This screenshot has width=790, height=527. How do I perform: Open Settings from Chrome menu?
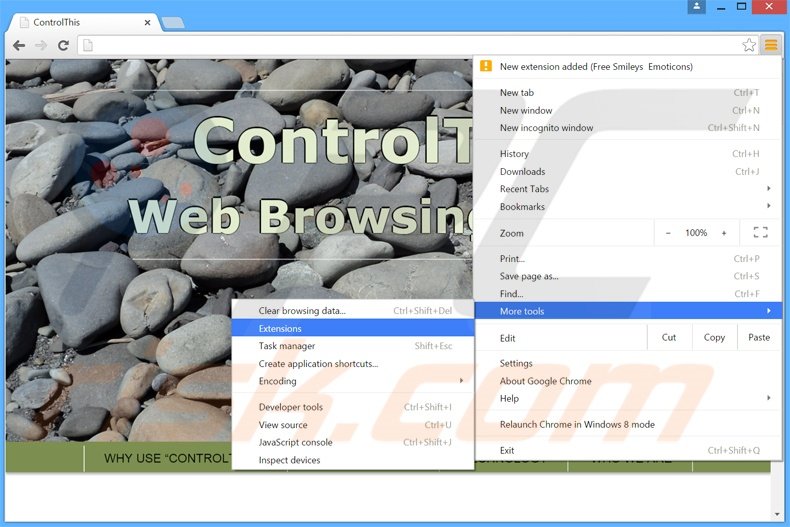tap(628, 363)
